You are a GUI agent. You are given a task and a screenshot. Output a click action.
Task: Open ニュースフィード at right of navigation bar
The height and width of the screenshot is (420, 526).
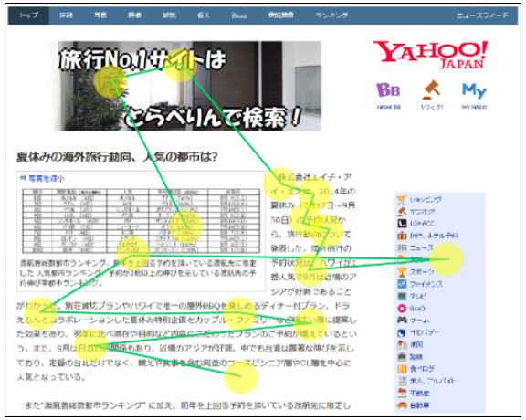(482, 16)
